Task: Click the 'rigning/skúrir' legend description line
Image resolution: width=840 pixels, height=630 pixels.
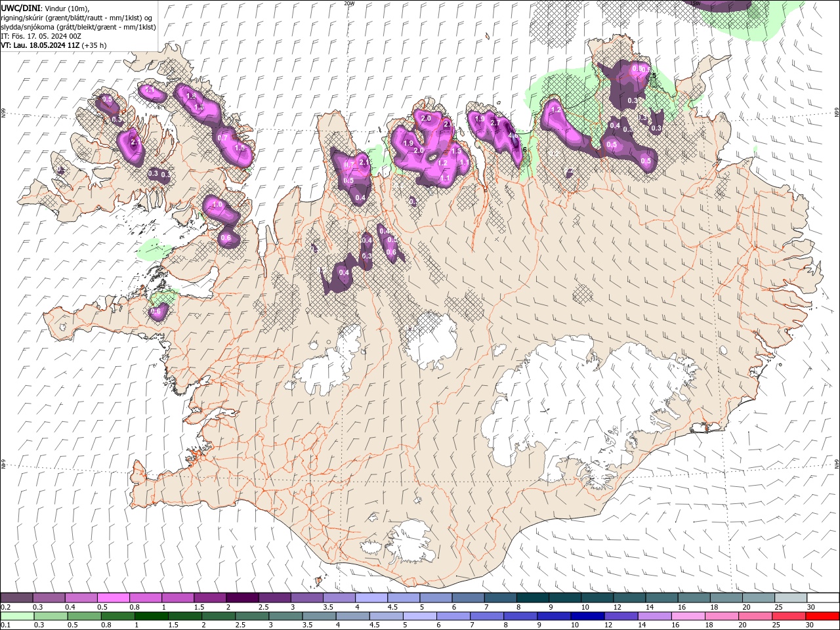Action: pos(77,18)
